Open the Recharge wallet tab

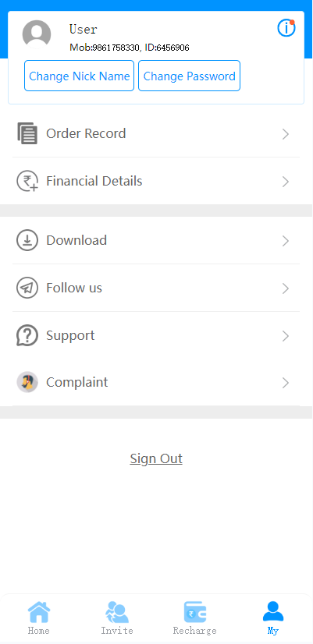pyautogui.click(x=195, y=617)
